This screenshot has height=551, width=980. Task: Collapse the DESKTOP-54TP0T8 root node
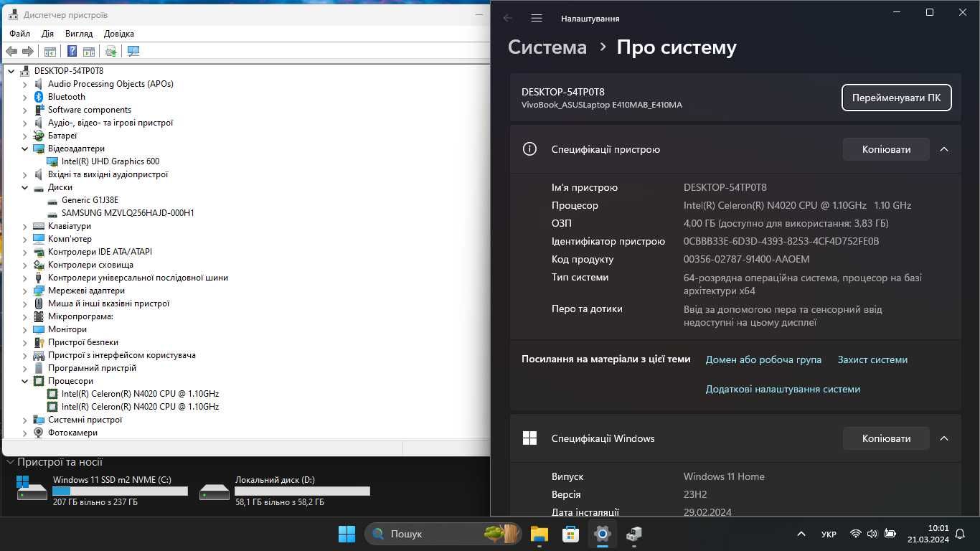click(11, 71)
